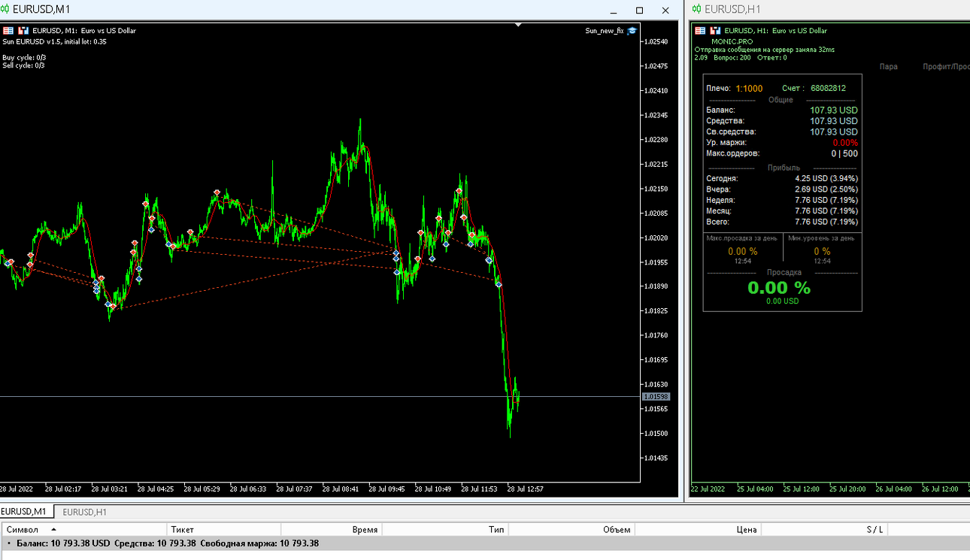Click the candlestick icon in EURUSD,H1 title bar
Viewport: 970px width, 560px height.
(696, 10)
